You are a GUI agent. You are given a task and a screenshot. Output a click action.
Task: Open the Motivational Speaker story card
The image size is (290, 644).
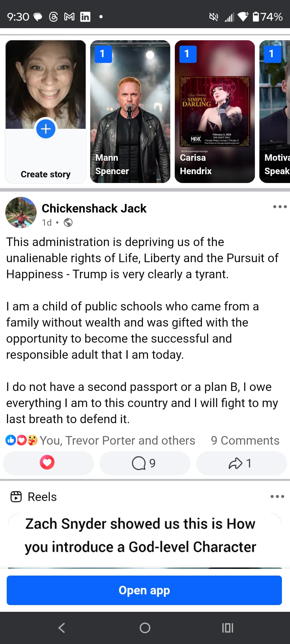275,112
